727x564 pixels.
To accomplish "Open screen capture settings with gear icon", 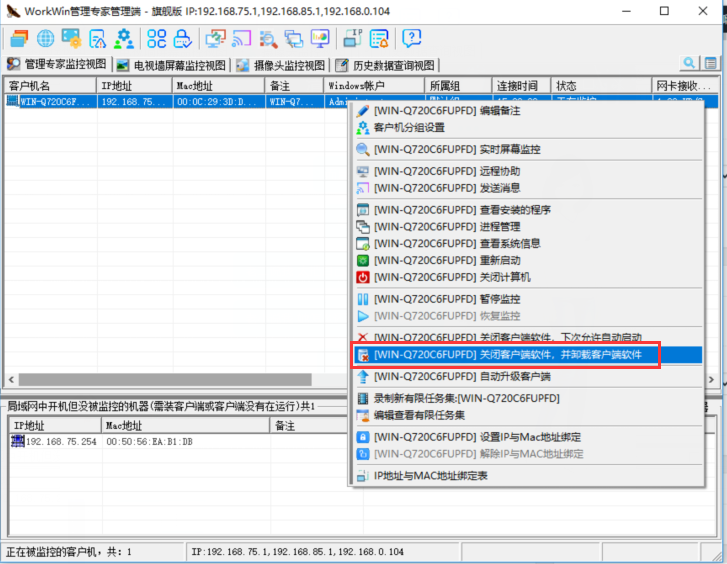I will [71, 38].
